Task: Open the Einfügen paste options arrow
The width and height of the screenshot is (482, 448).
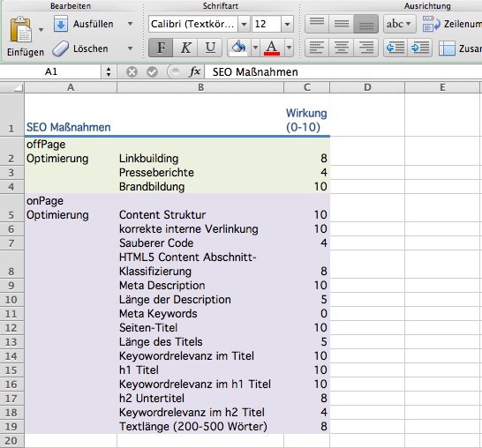Action: (41, 30)
